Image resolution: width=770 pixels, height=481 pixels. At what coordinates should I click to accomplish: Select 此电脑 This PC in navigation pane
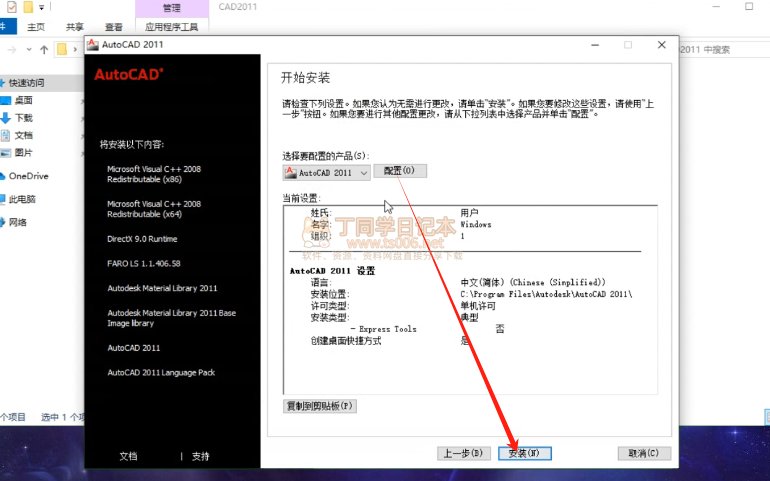click(21, 199)
